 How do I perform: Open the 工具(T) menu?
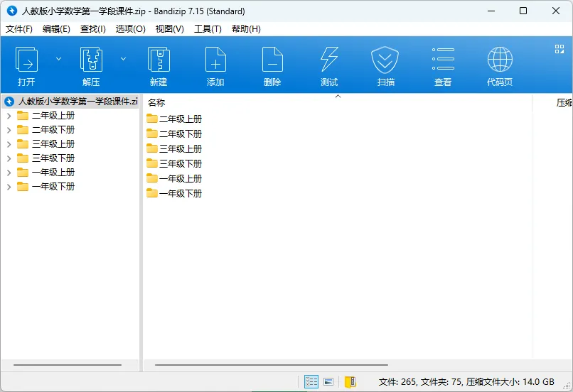pyautogui.click(x=208, y=29)
